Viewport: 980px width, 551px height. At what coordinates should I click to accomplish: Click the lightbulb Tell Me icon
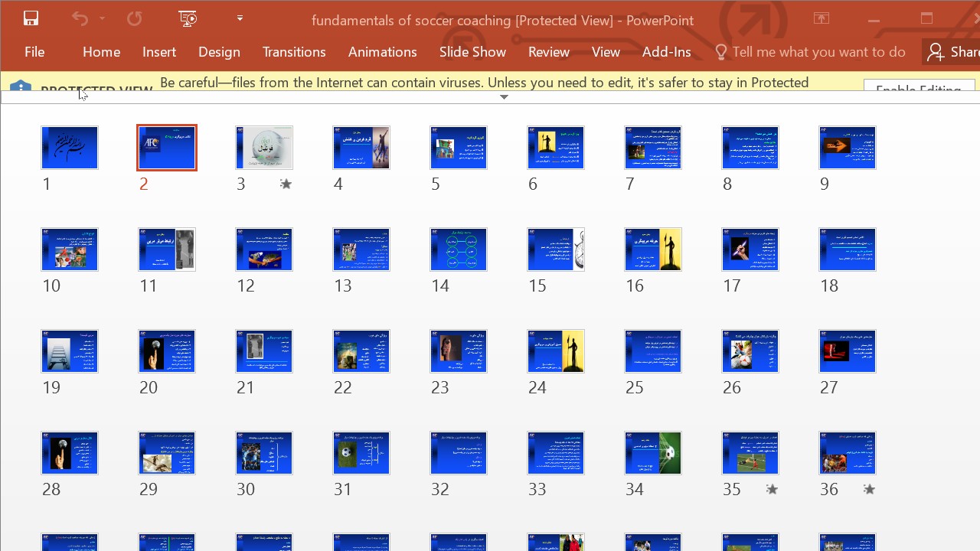tap(720, 52)
